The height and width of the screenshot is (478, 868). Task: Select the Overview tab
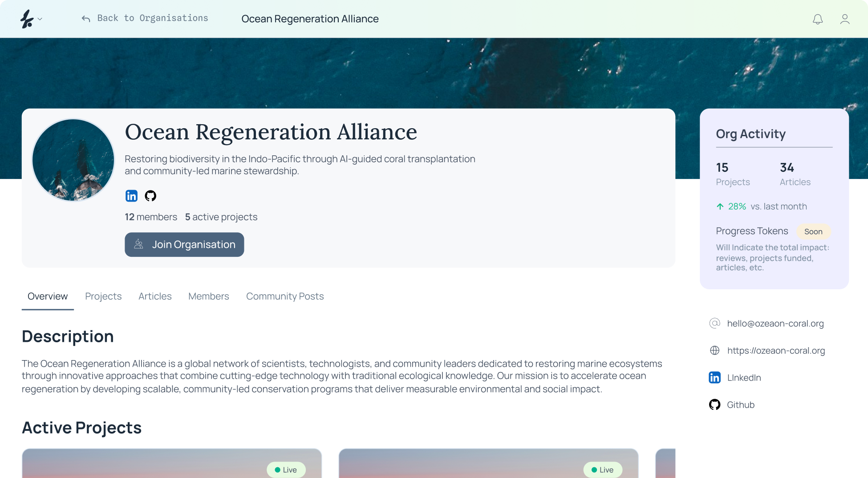[48, 296]
